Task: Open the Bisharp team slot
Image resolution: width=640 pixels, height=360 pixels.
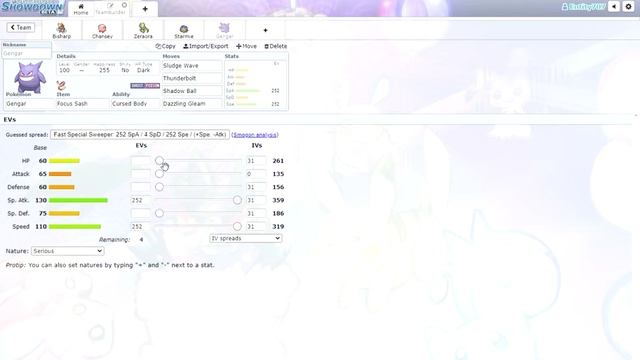Action: [x=62, y=30]
